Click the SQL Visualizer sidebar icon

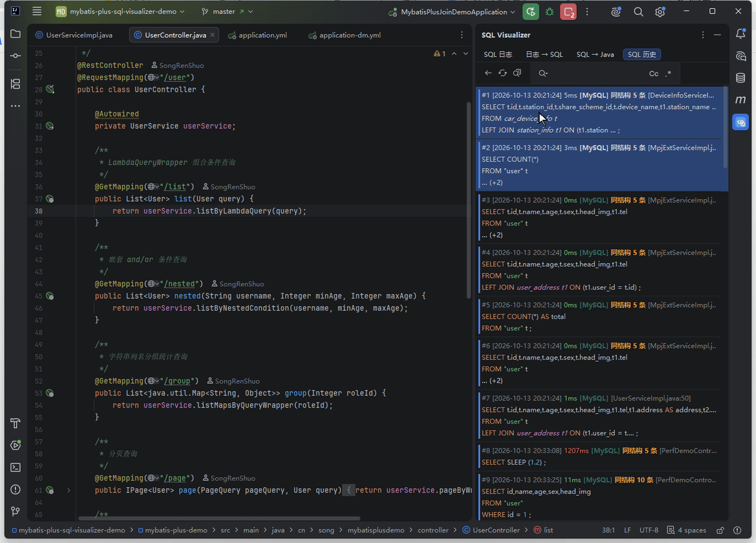coord(741,122)
